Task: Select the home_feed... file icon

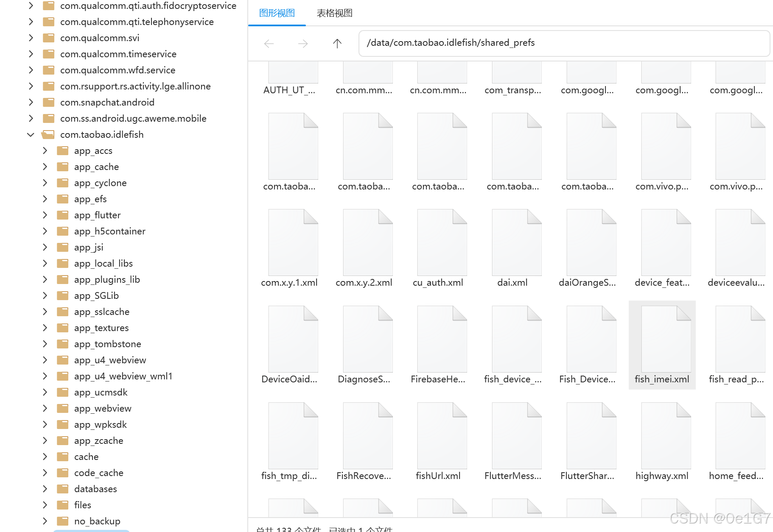Action: coord(740,436)
